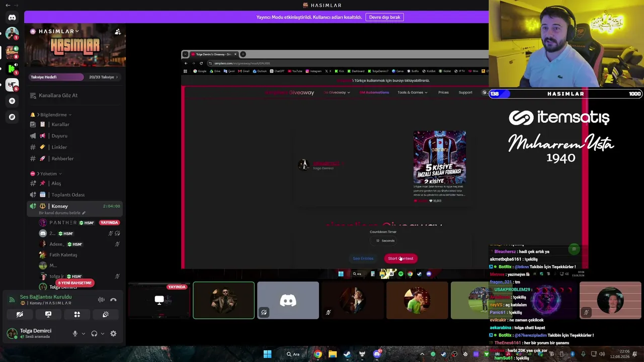The height and width of the screenshot is (362, 644).
Task: Open the ChatGPT bookmark in shared browser
Action: click(x=277, y=71)
